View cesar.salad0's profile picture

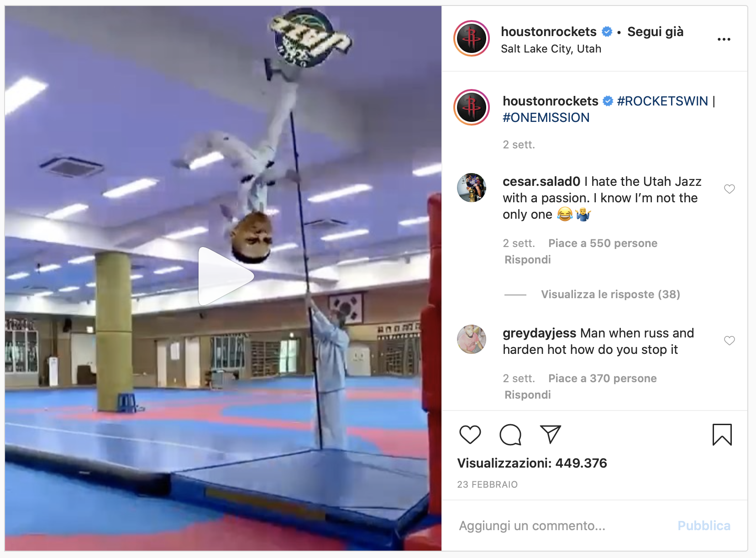tap(472, 188)
